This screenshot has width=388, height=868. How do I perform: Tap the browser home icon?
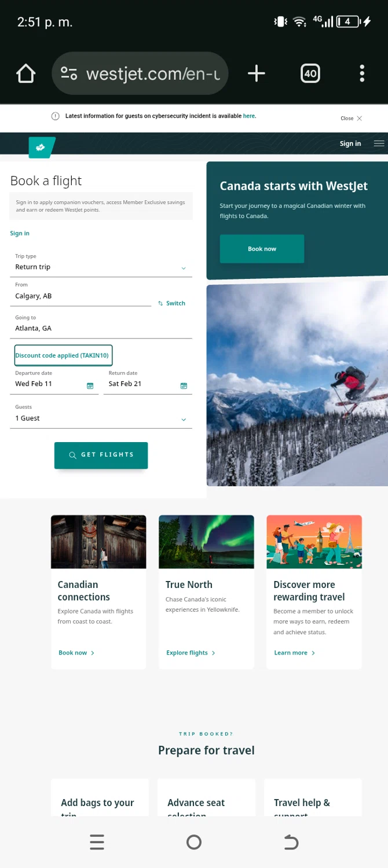tap(25, 73)
